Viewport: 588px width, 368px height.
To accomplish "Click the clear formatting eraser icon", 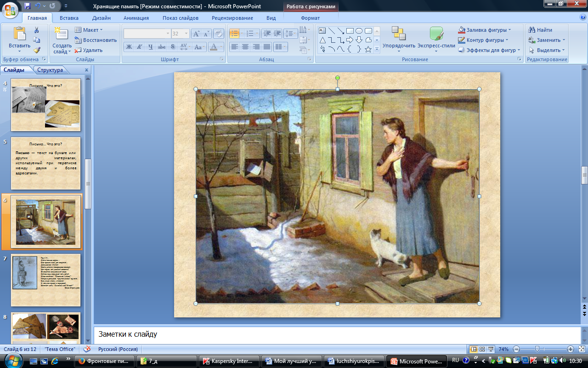I will (219, 34).
